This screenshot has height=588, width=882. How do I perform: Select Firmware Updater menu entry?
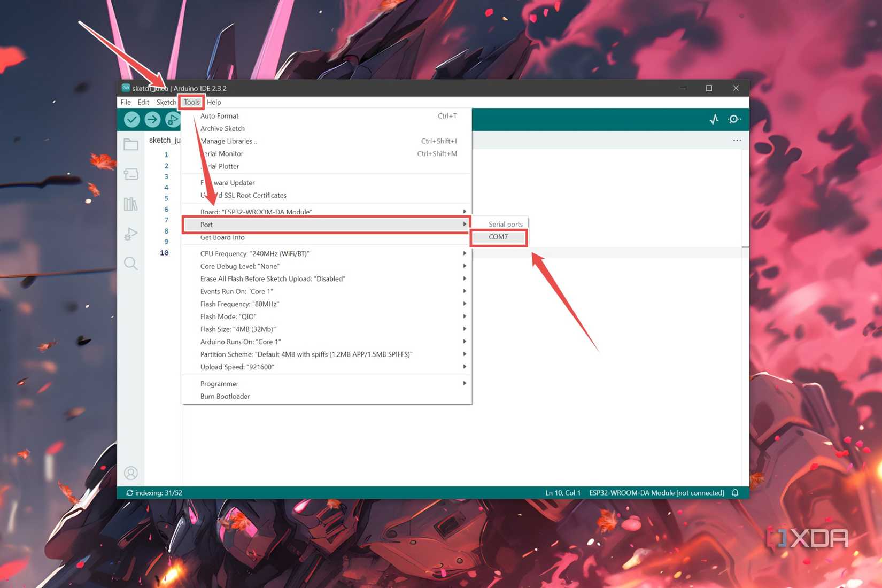(327, 183)
